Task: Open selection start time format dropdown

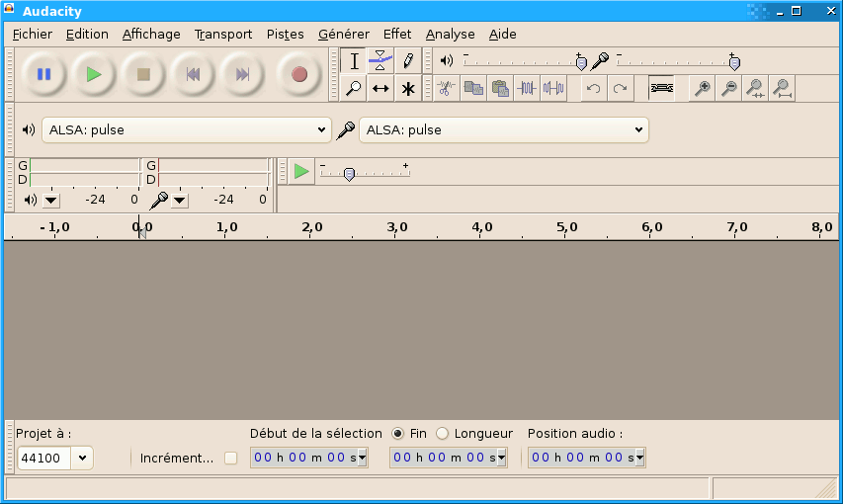Action: [x=363, y=458]
